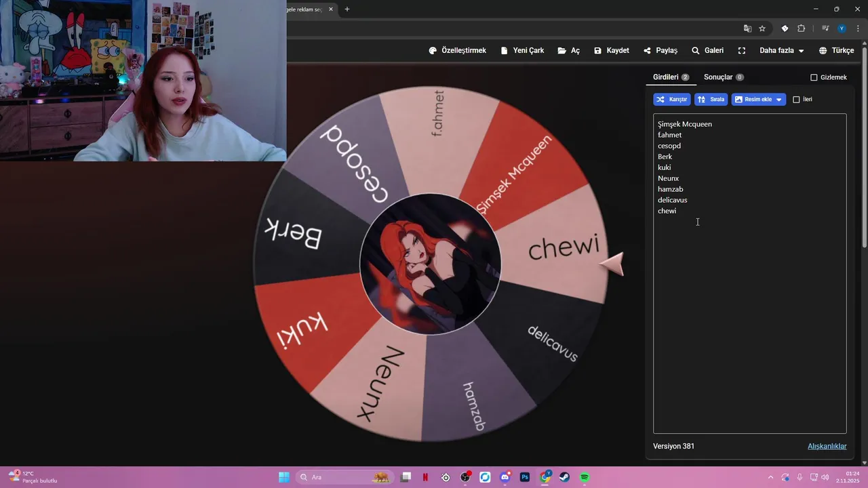Open Task View on taskbar
This screenshot has height=488, width=868.
(x=406, y=477)
